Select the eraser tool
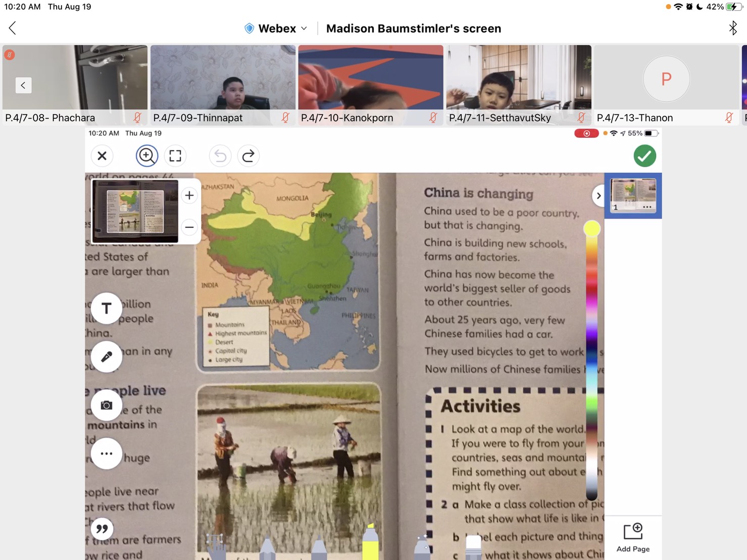 click(x=473, y=547)
